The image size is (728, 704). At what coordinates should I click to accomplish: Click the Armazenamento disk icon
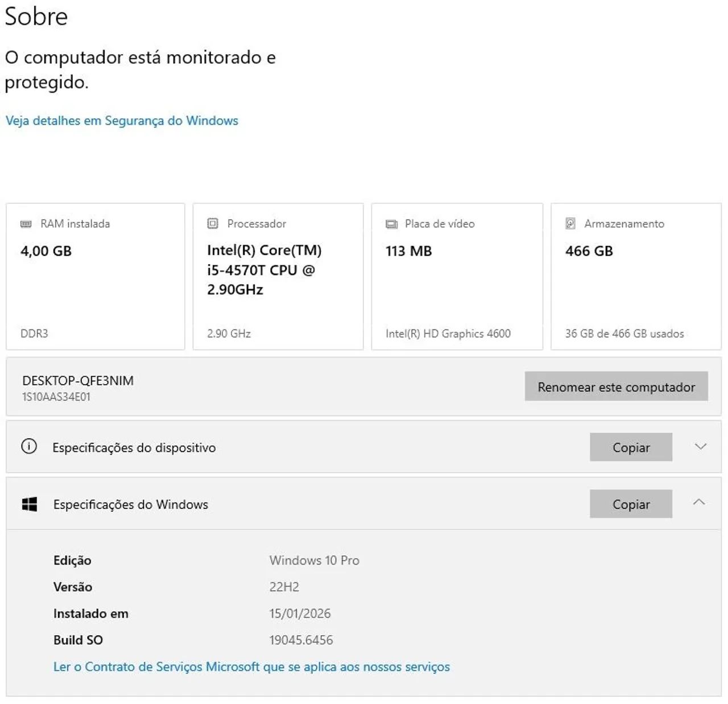pos(570,224)
